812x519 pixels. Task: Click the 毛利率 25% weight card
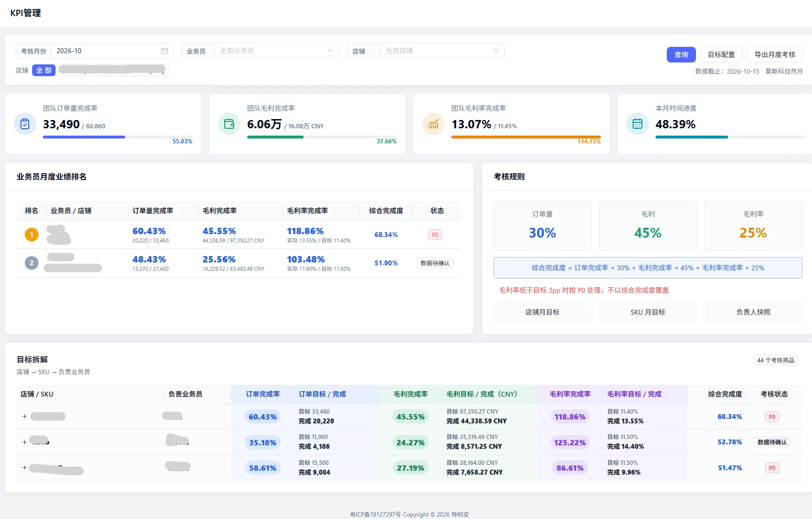(x=754, y=226)
